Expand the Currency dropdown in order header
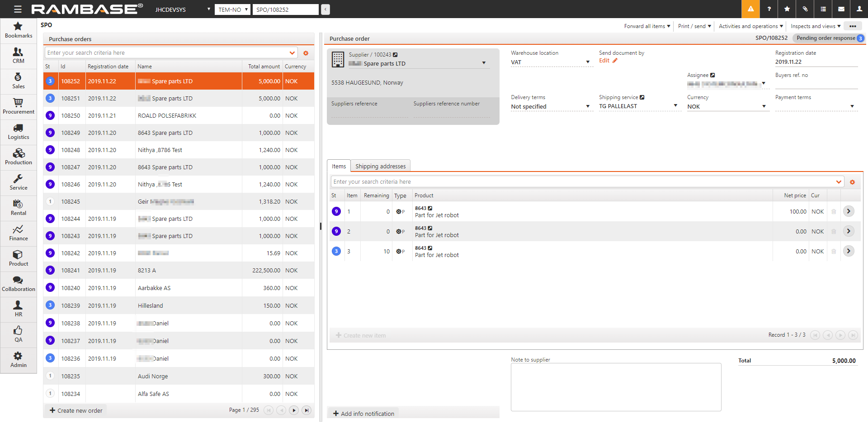Viewport: 868px width, 424px height. click(x=764, y=106)
